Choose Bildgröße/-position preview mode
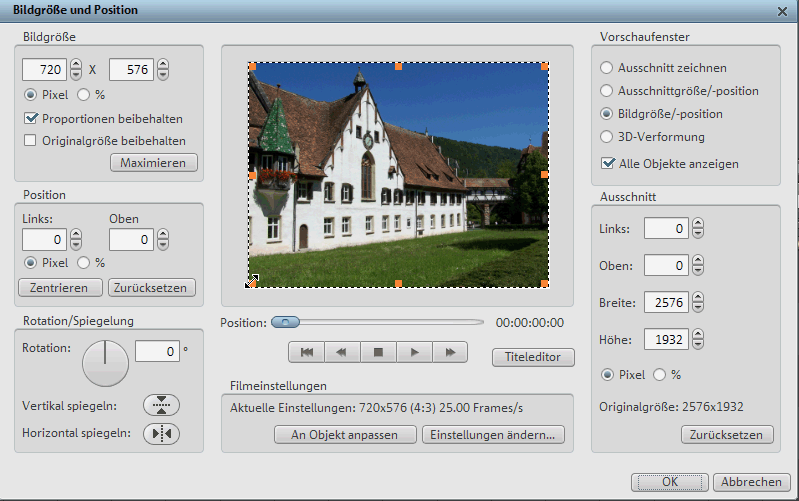 point(606,114)
